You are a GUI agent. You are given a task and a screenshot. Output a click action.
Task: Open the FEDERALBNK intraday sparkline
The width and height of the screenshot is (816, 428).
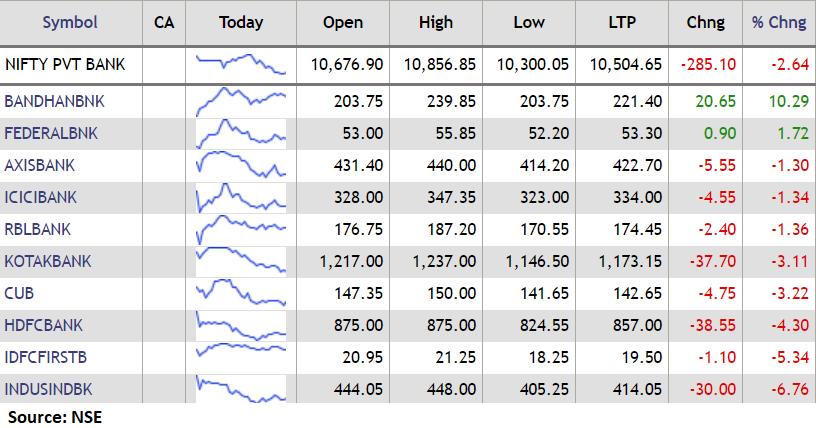pos(241,134)
